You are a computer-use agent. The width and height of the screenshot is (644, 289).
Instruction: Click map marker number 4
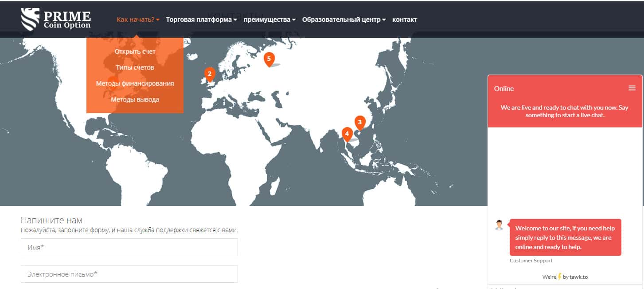point(347,133)
